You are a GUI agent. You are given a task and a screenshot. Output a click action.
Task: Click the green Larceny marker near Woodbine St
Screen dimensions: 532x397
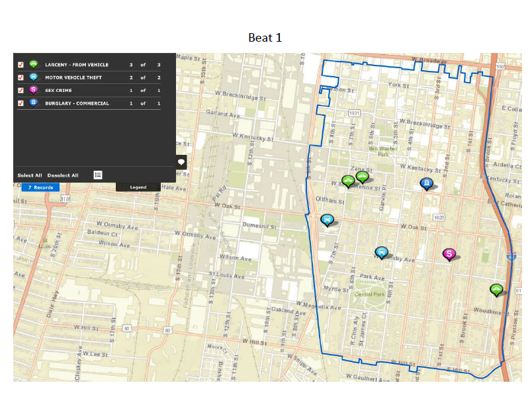[496, 289]
